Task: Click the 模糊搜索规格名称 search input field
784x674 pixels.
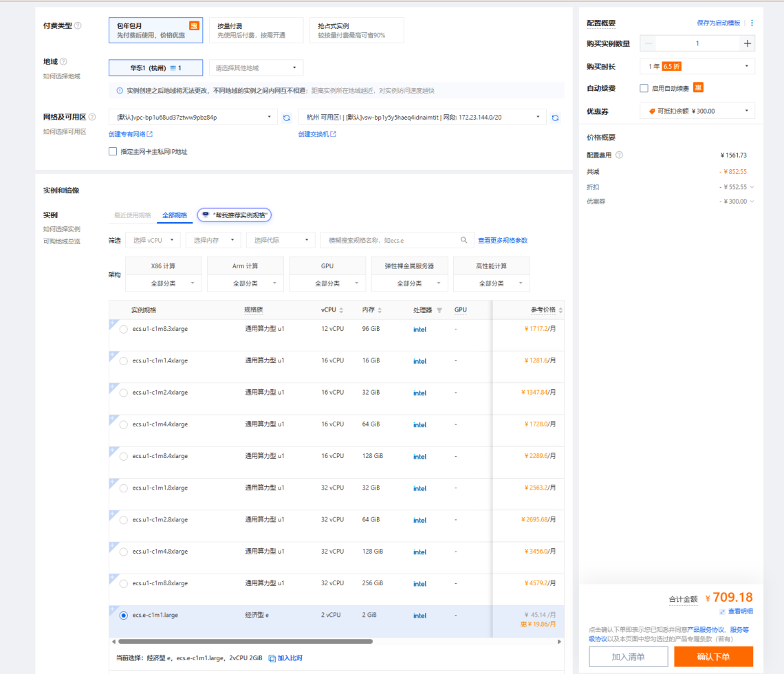Action: coord(389,240)
